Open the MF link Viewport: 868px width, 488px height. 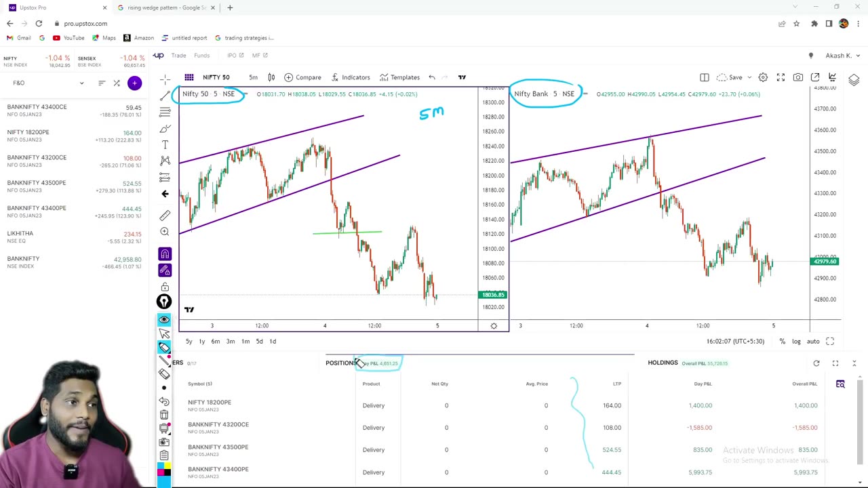pos(259,56)
